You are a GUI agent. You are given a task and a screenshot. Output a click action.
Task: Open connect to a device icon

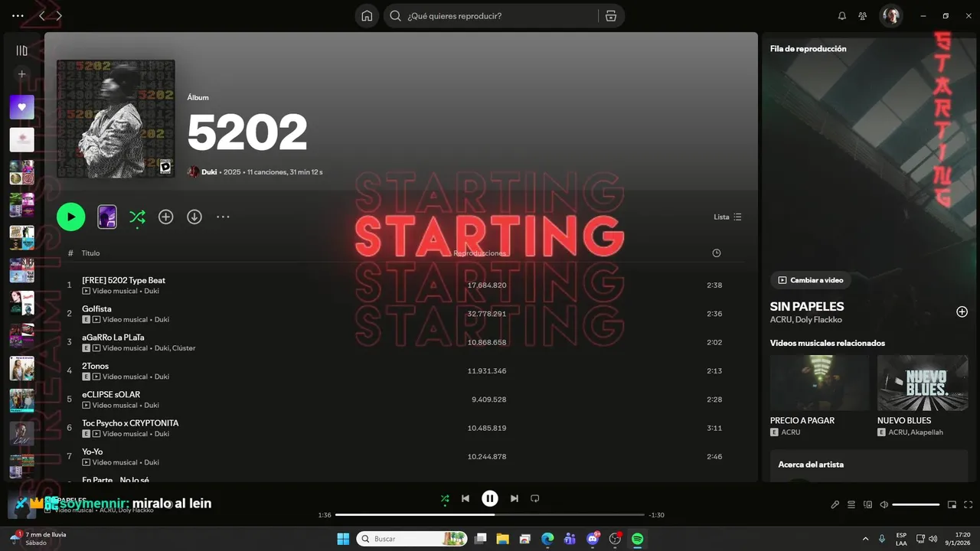pos(867,505)
